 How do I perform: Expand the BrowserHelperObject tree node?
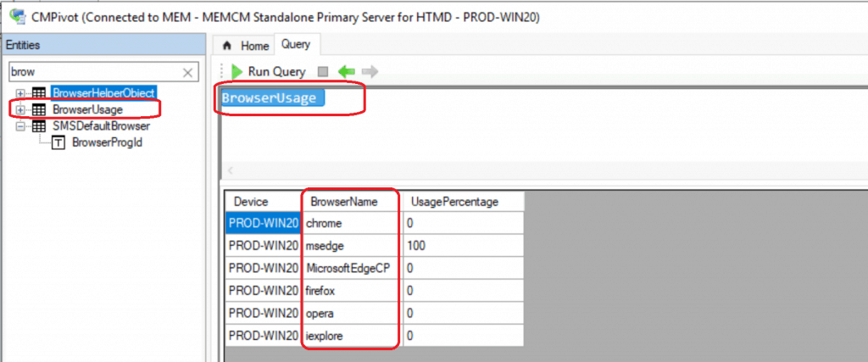pyautogui.click(x=21, y=93)
